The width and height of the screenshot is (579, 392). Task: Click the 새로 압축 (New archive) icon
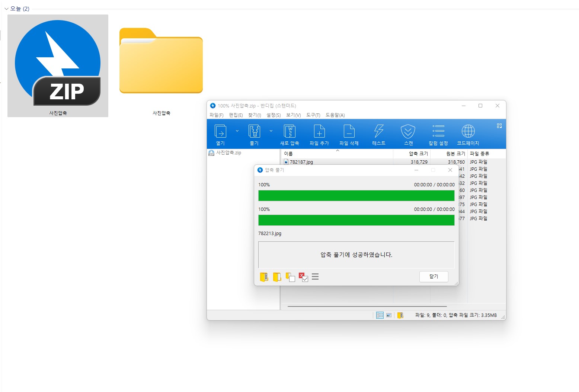(289, 131)
